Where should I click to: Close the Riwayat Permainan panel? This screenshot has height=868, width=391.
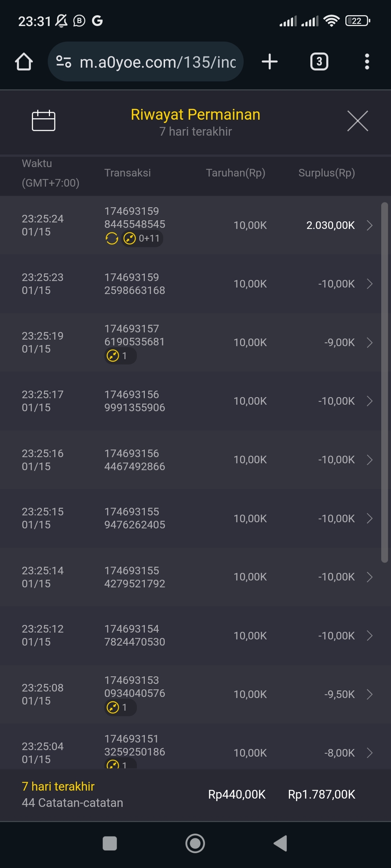click(357, 121)
